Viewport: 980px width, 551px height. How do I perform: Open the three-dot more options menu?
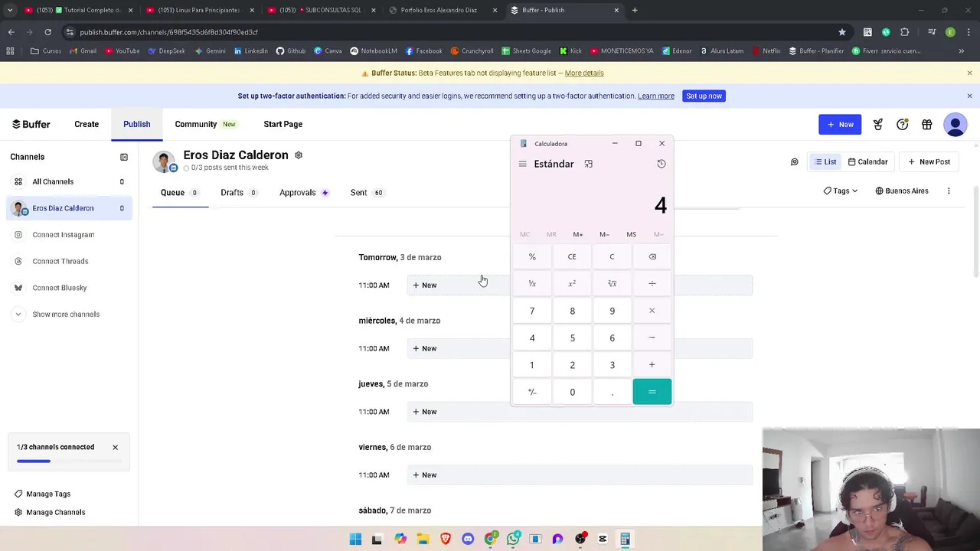point(949,191)
